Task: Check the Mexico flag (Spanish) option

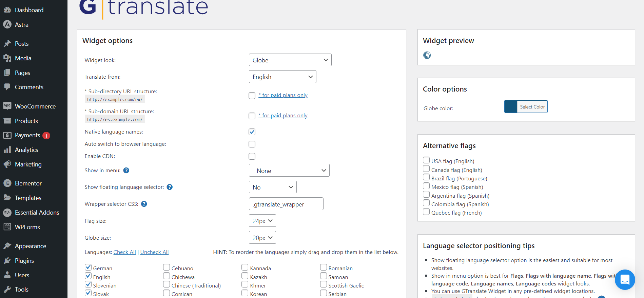Action: [x=426, y=186]
